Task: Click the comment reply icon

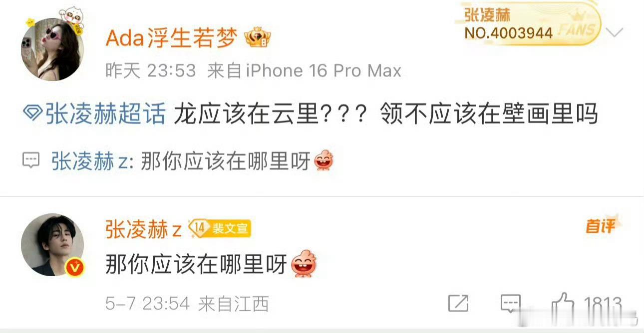Action: 510,303
